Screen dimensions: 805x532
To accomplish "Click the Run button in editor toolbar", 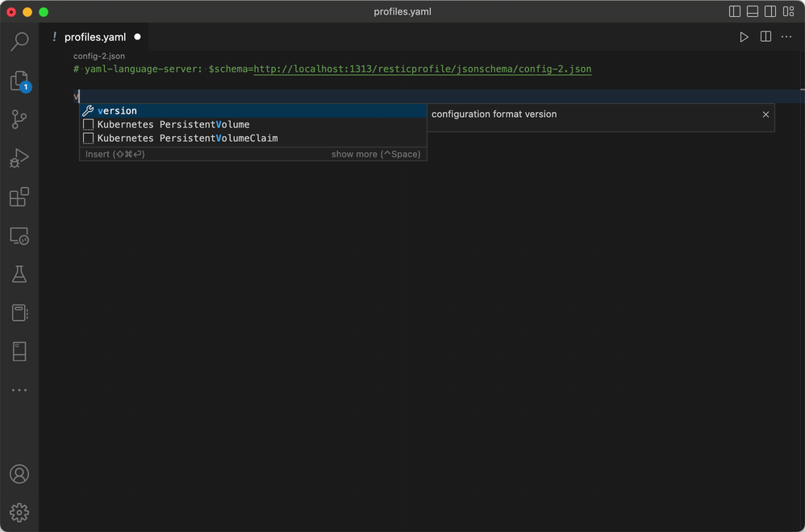I will click(744, 37).
